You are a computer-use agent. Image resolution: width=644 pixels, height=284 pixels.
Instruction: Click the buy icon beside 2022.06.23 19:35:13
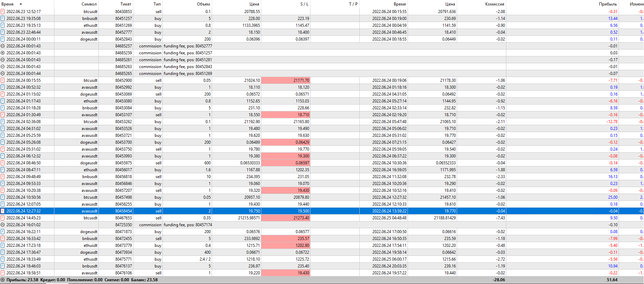pos(3,25)
